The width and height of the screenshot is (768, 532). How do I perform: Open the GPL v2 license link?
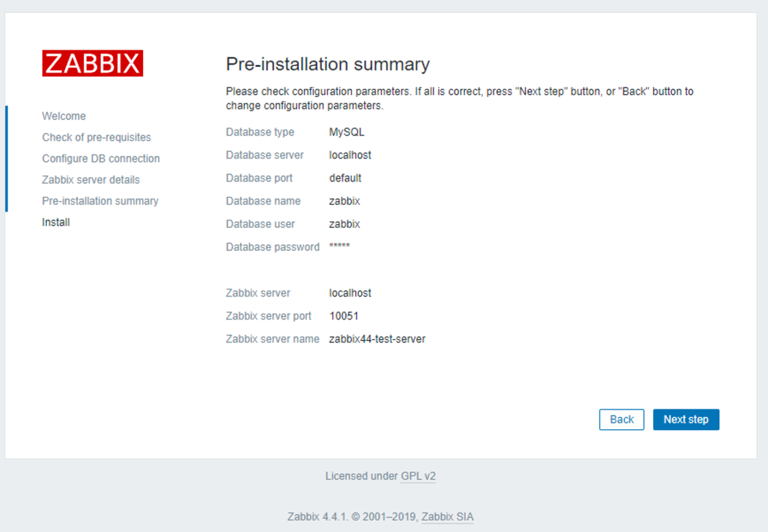pos(418,476)
